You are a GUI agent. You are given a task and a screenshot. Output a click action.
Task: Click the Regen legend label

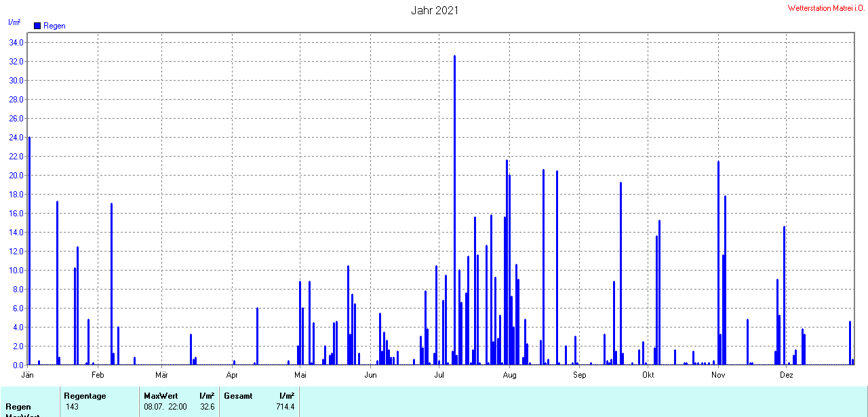tap(54, 26)
